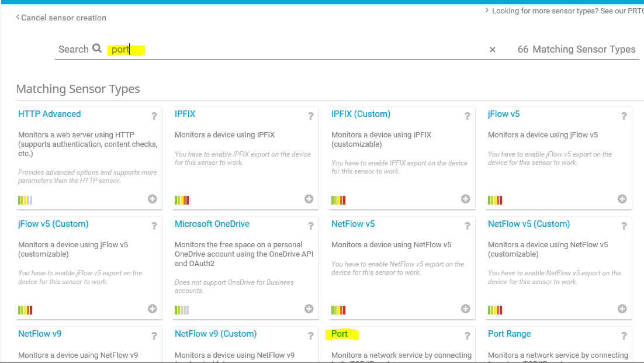Select the IPFIX (Custom) sensor title

coord(361,114)
